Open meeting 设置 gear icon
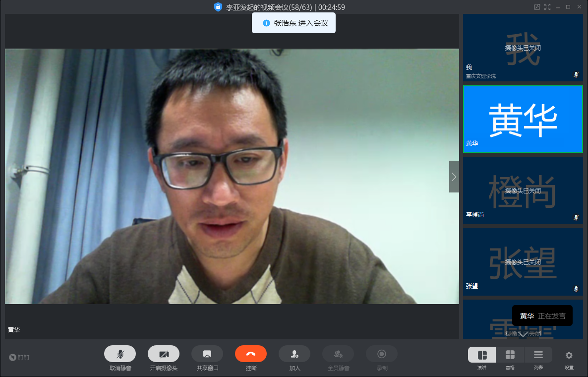This screenshot has height=377, width=588. [x=569, y=355]
